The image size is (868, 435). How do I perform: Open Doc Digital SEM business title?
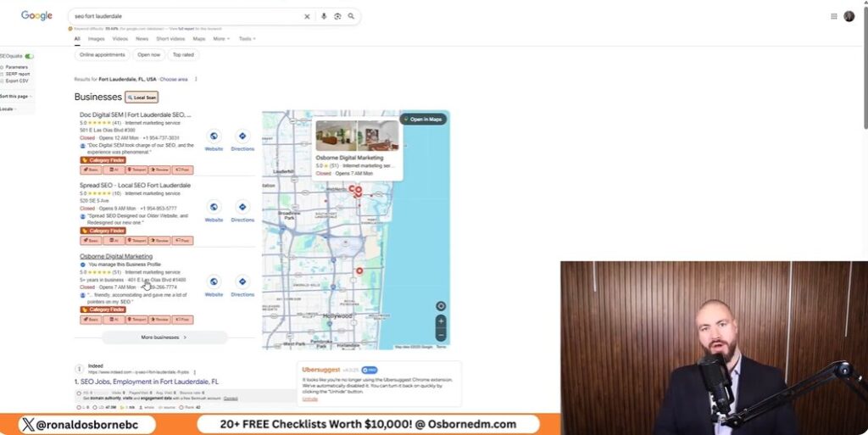136,115
